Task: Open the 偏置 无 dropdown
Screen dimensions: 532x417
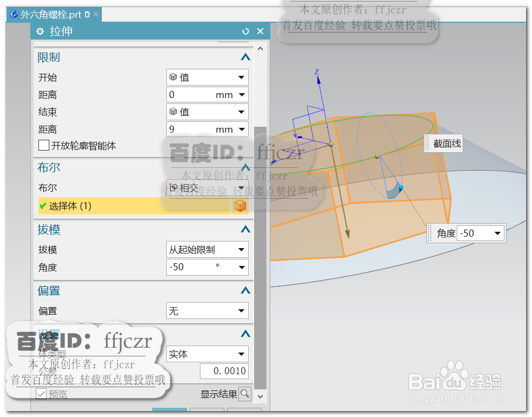Action: pos(207,311)
